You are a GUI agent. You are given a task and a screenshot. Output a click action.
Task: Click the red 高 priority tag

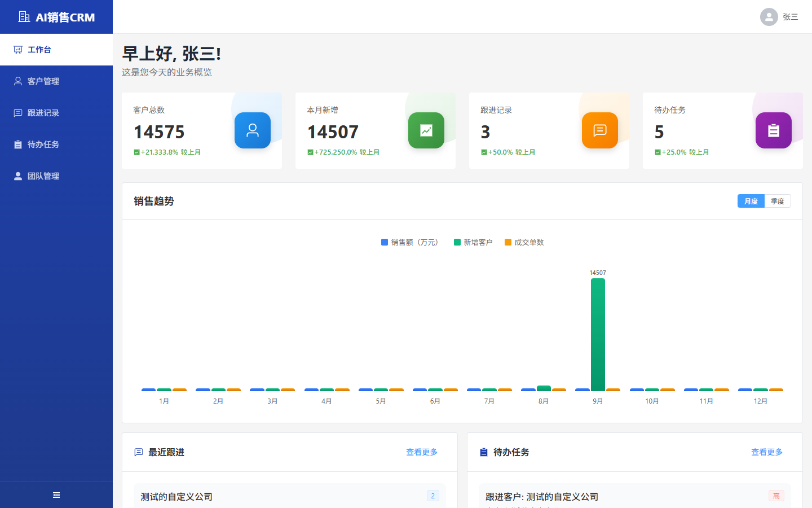(776, 496)
